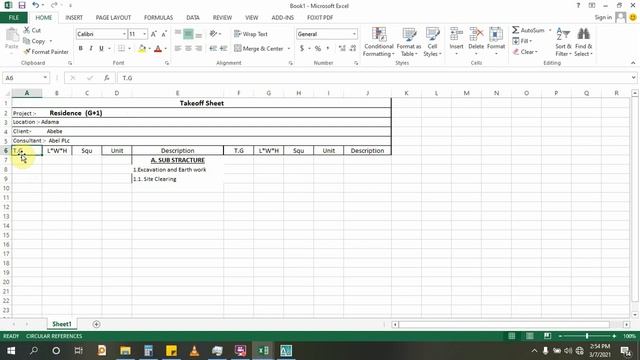Toggle bottom vertical alignment

(x=199, y=34)
